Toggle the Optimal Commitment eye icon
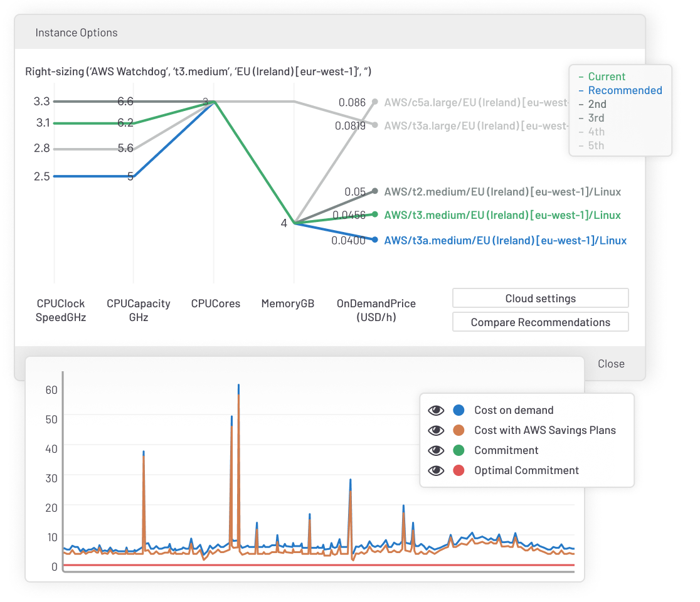The width and height of the screenshot is (700, 602). click(436, 470)
